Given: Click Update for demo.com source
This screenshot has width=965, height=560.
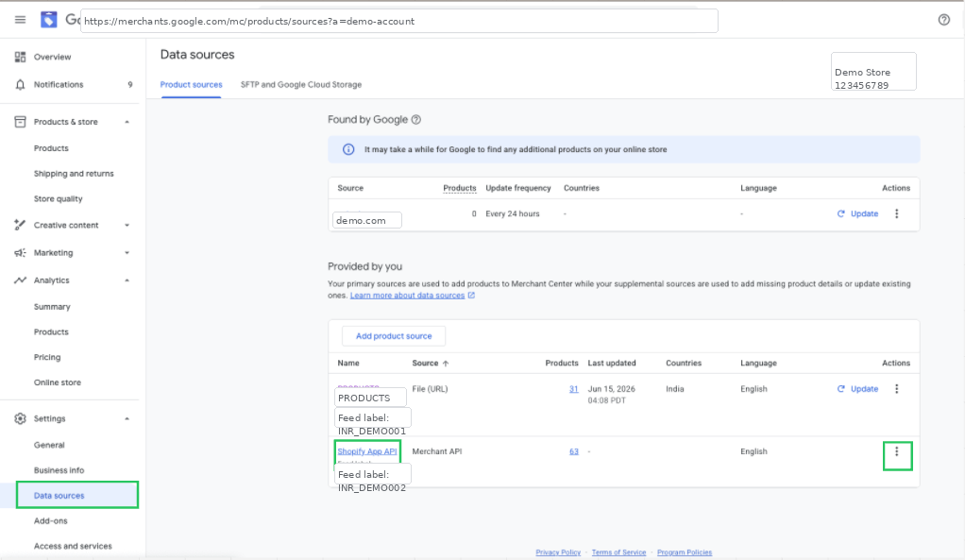Looking at the screenshot, I should (858, 213).
